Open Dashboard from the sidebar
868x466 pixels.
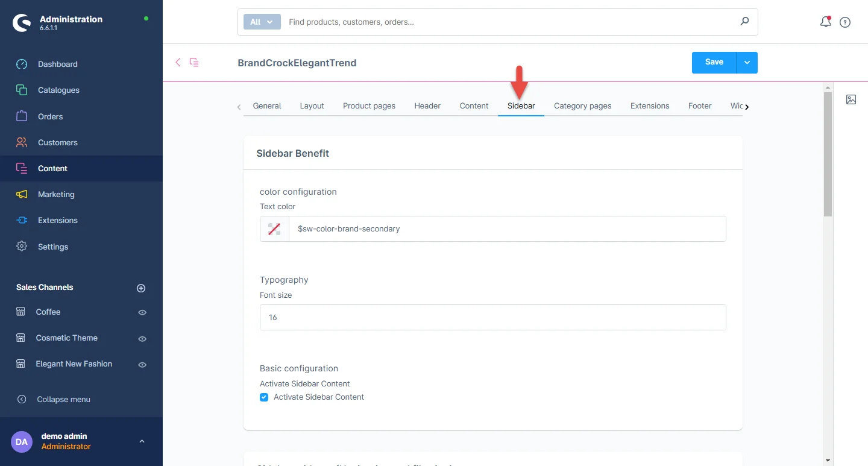point(57,64)
